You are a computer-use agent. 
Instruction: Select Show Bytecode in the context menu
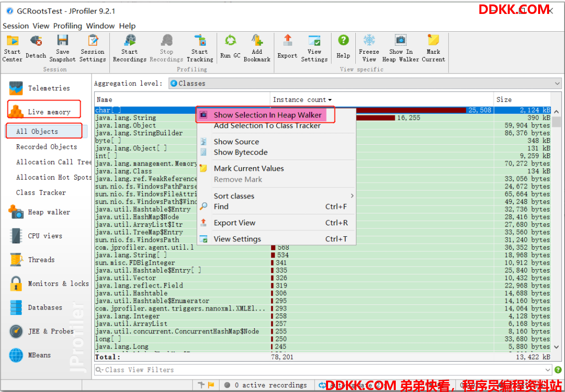tap(241, 152)
